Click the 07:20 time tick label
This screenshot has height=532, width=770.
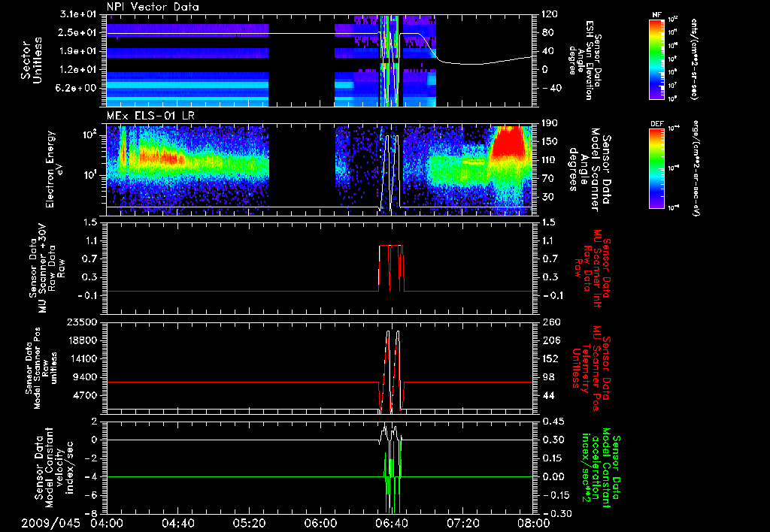coord(462,523)
